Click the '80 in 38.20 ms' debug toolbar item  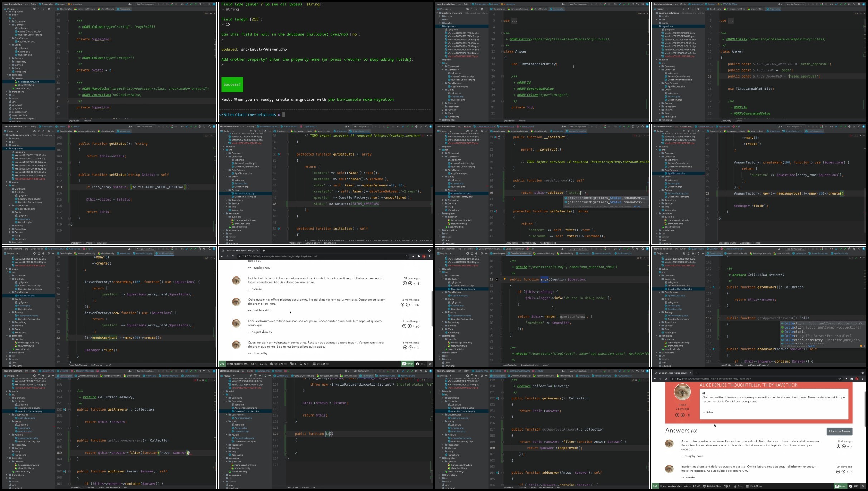pyautogui.click(x=712, y=486)
